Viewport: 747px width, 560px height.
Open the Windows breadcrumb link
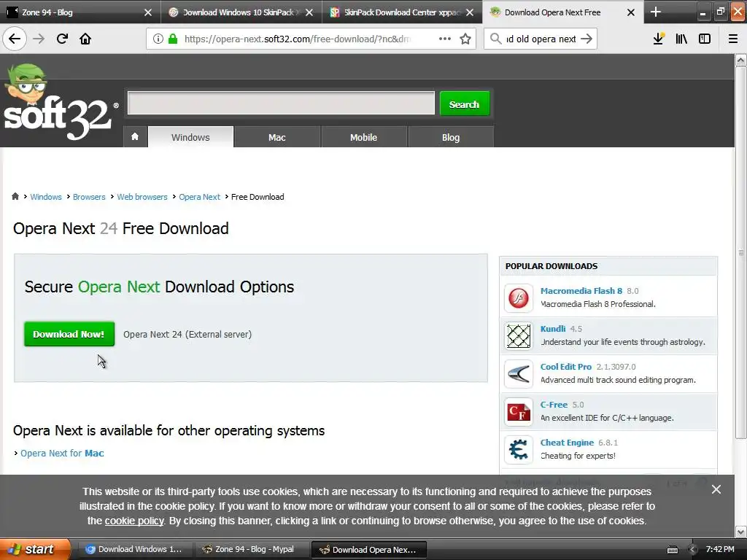click(x=46, y=197)
